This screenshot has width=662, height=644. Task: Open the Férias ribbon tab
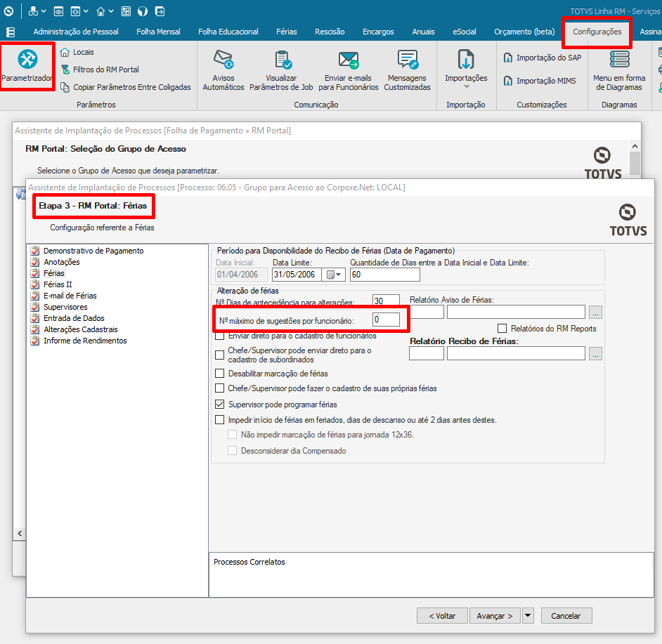287,32
